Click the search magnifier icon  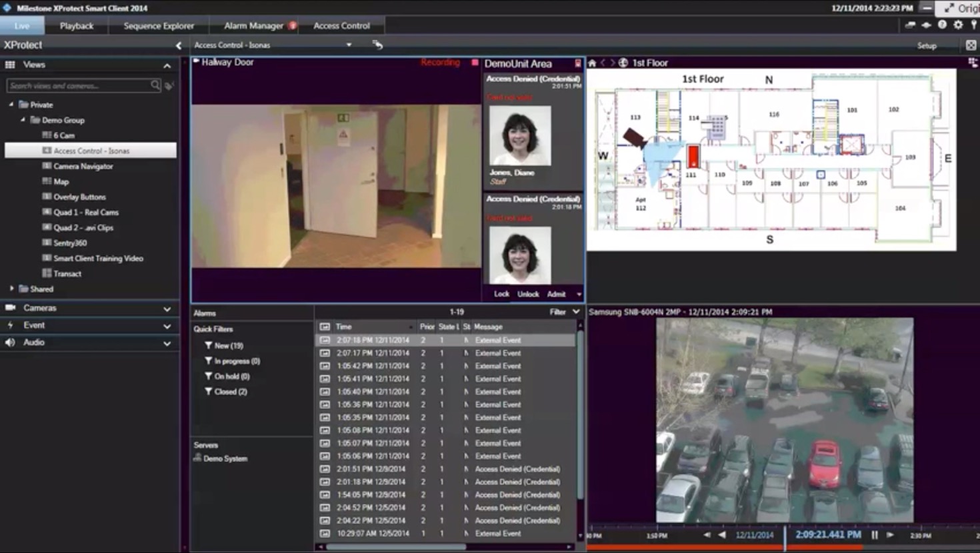click(x=155, y=85)
